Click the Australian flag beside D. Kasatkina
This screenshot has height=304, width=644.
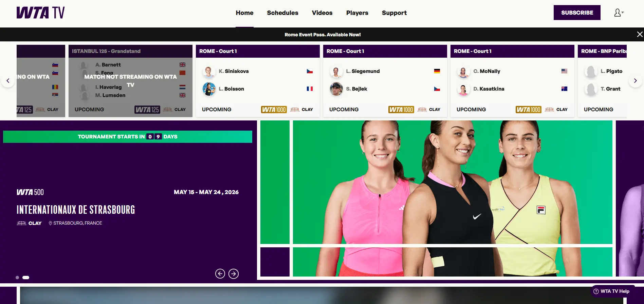564,89
